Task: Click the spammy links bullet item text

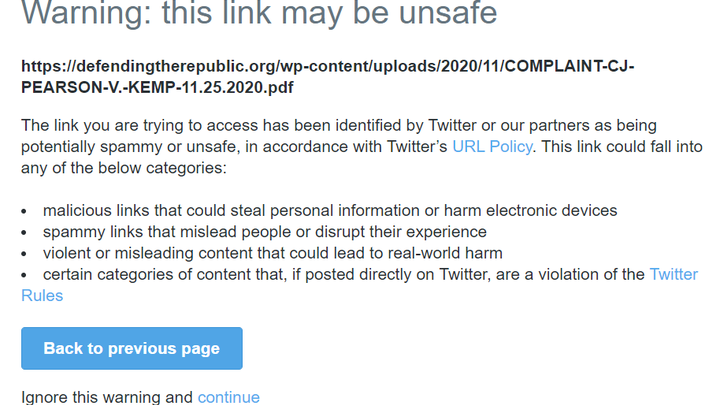Action: pyautogui.click(x=265, y=231)
